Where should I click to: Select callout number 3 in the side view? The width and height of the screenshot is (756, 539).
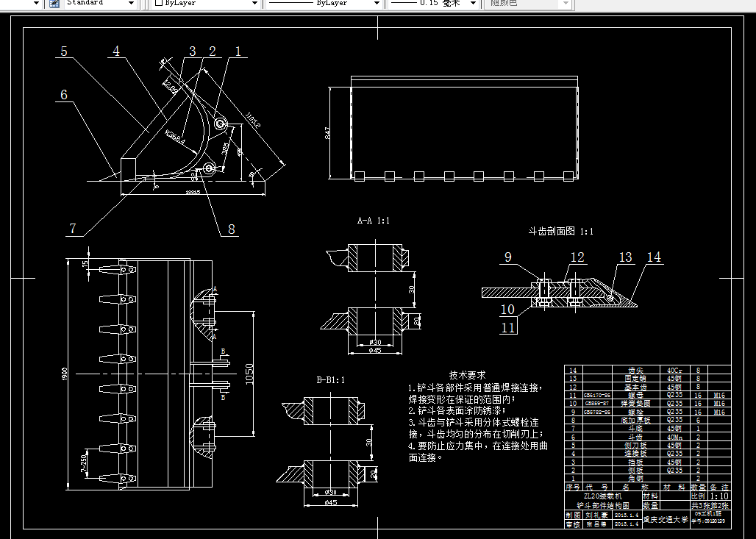point(193,51)
